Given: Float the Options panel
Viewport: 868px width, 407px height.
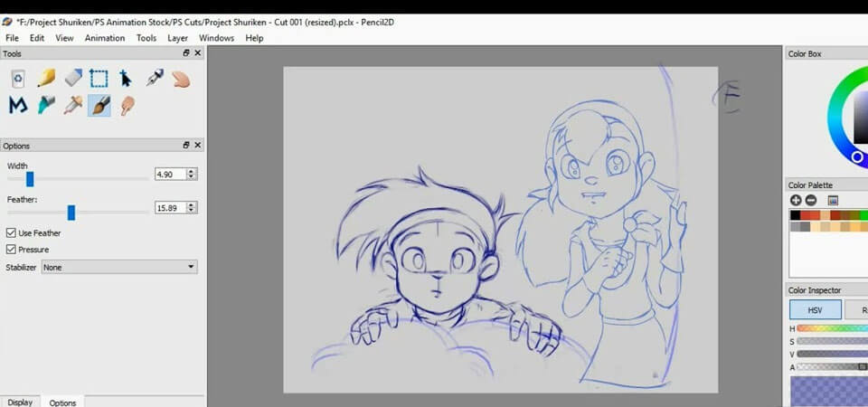Looking at the screenshot, I should (x=186, y=145).
